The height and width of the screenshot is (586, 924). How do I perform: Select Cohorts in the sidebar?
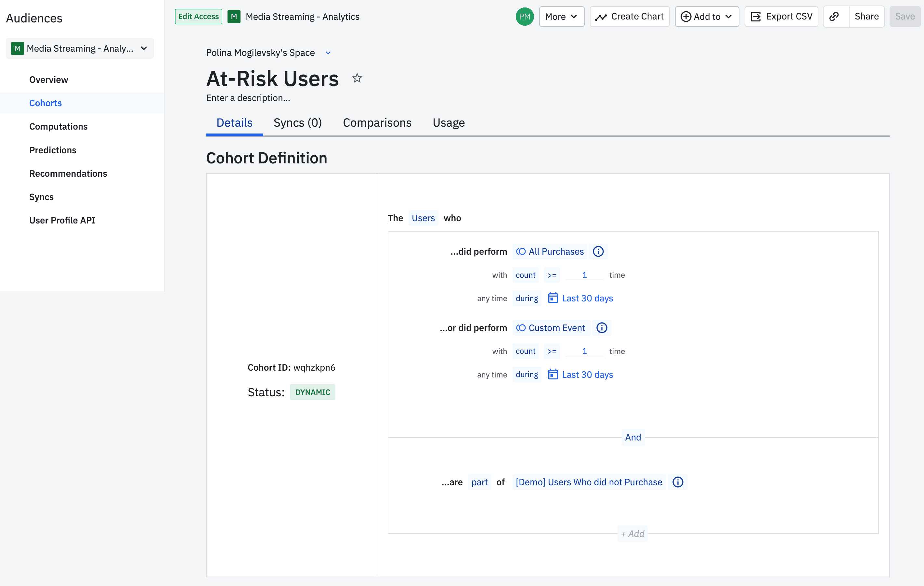pos(45,103)
